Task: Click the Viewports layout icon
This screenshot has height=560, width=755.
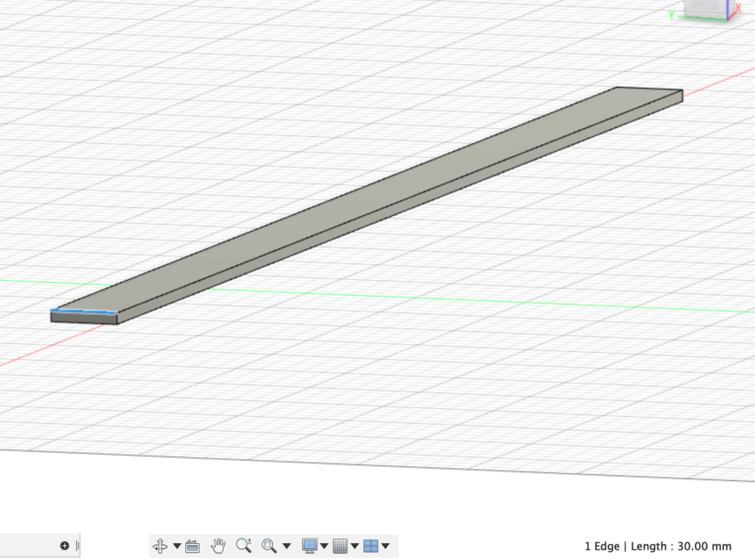Action: [371, 546]
